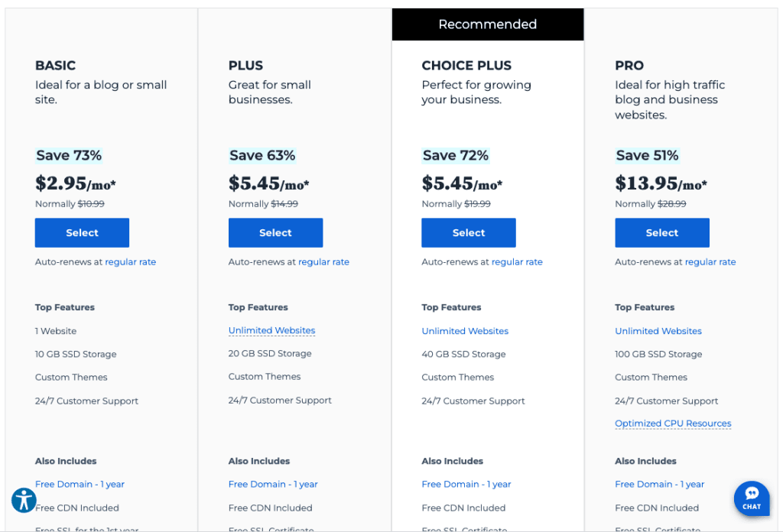The height and width of the screenshot is (532, 783).
Task: Click Unlimited Websites in the Pro column
Action: 658,331
